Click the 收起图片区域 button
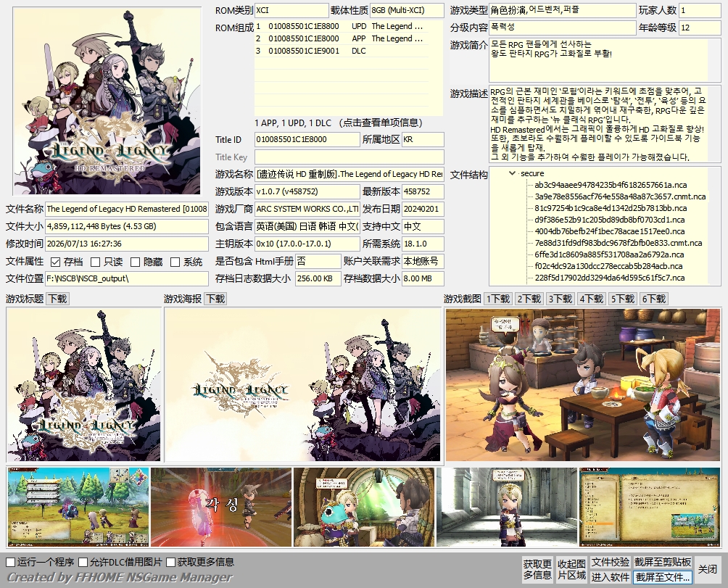Viewport: 728px width, 588px height. tap(571, 569)
